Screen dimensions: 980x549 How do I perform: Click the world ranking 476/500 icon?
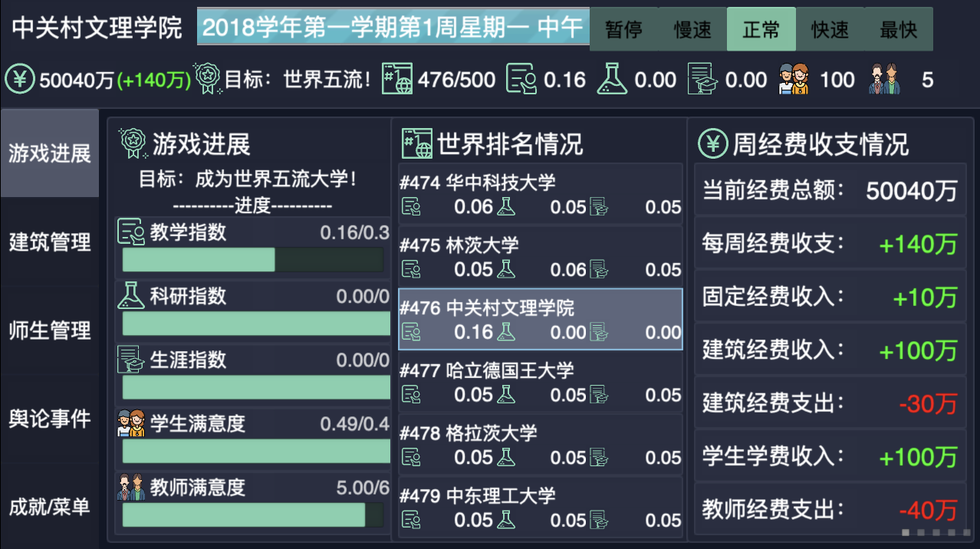pos(396,78)
